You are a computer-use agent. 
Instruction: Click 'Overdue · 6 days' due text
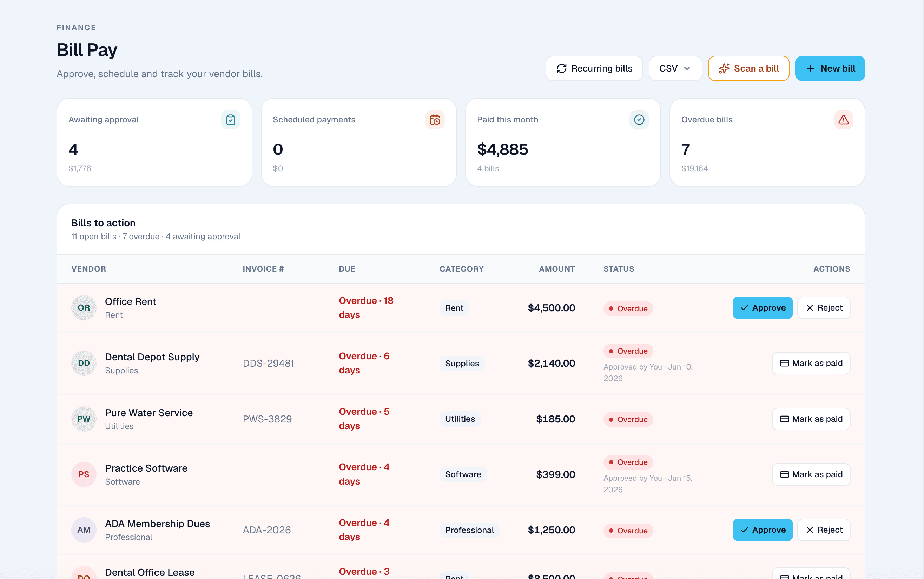364,363
